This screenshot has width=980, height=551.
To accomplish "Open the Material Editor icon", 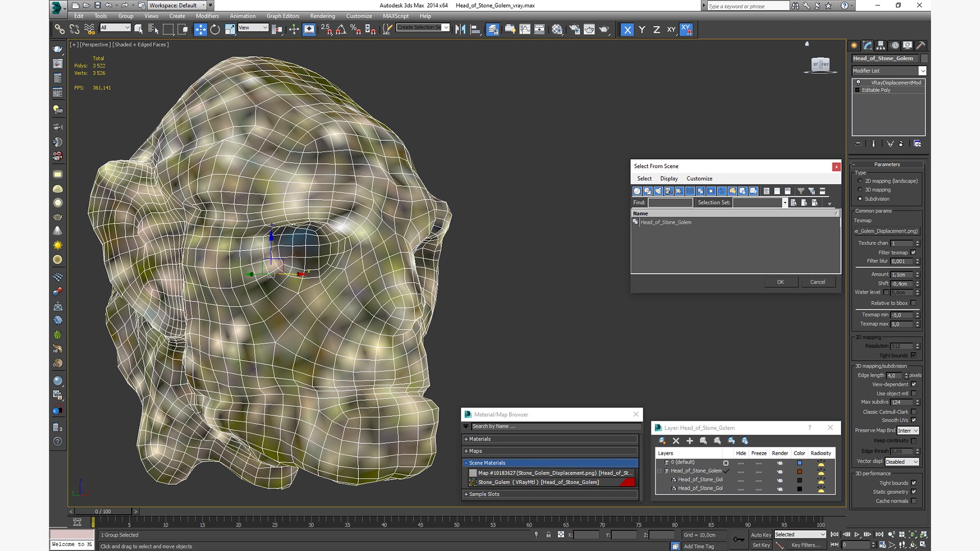I will pyautogui.click(x=557, y=30).
